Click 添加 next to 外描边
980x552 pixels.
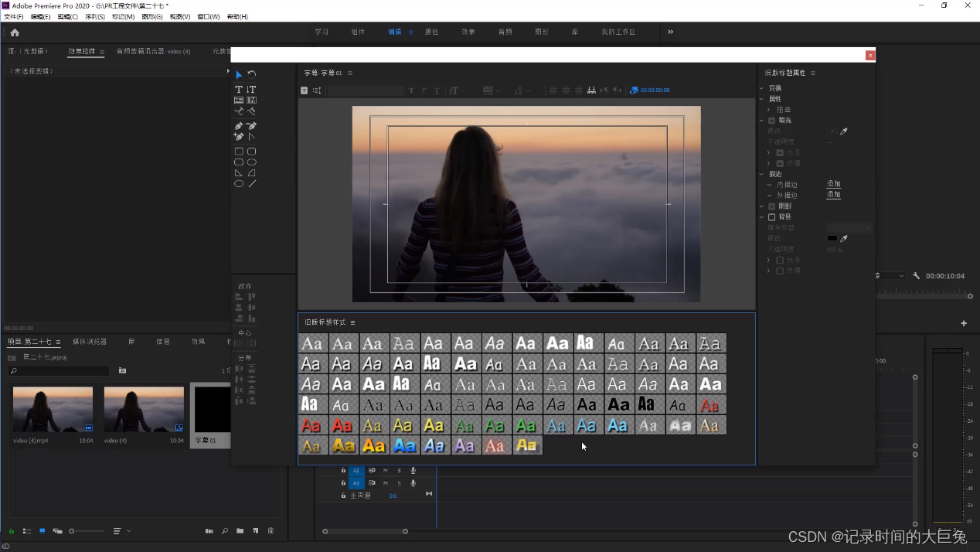(x=833, y=195)
